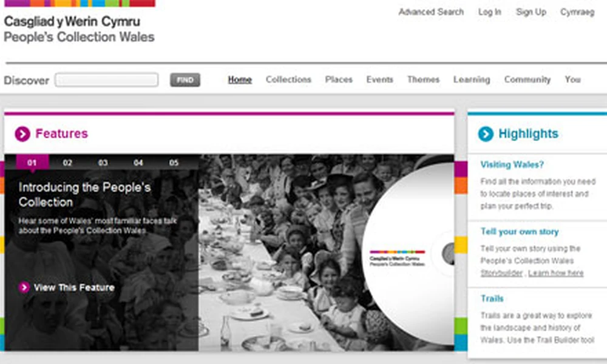This screenshot has width=607, height=364.
Task: Select feature slide 03 tab
Action: click(x=103, y=163)
